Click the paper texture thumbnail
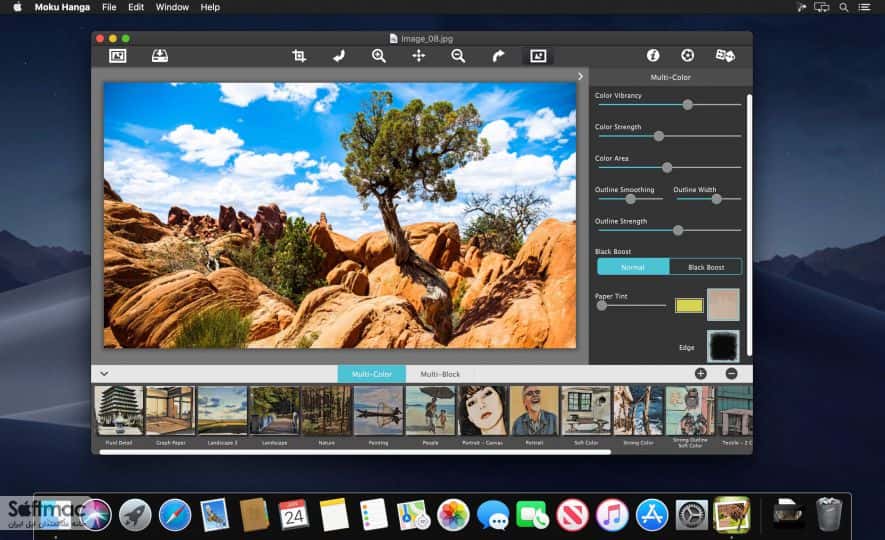Viewport: 885px width, 540px height. point(723,305)
